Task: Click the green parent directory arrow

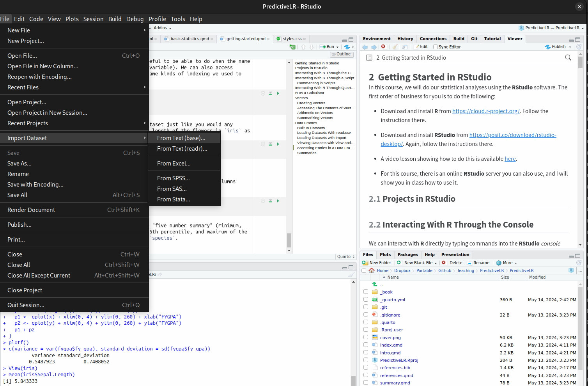Action: [x=375, y=284]
